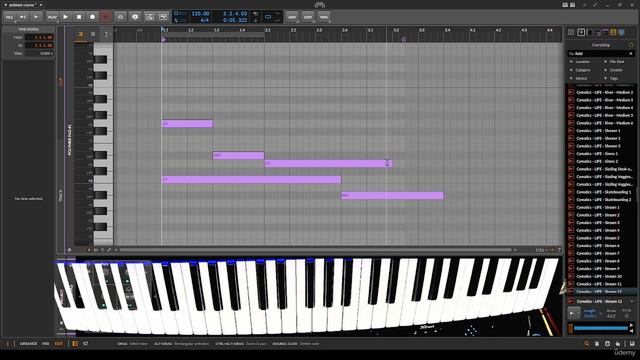Select the lowest purple note in the piano roll

tap(392, 196)
